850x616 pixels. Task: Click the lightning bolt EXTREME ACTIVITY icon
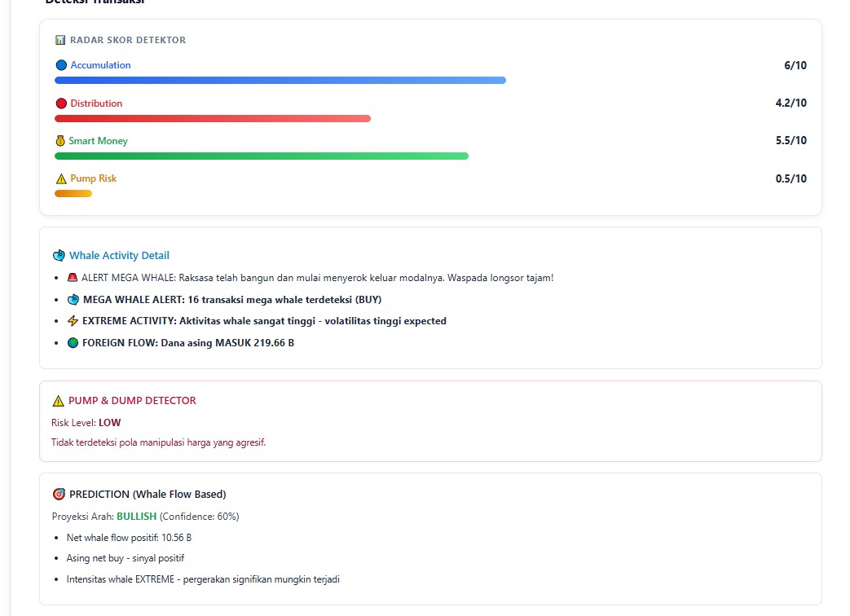click(73, 321)
